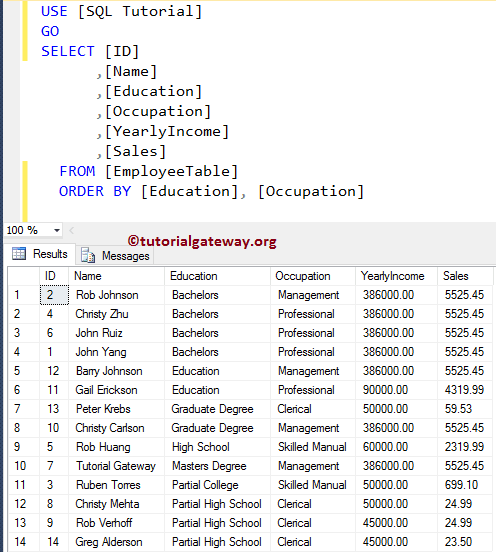Click the 4319.99 sales cell
This screenshot has height=552, width=496.
point(465,390)
